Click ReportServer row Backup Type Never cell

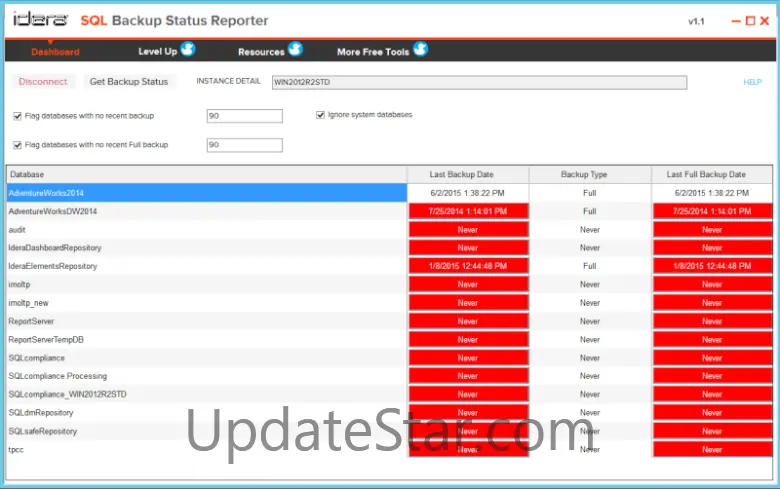(x=590, y=321)
